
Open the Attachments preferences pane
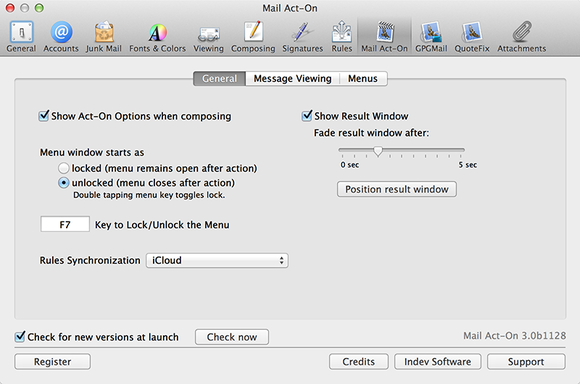coord(522,36)
